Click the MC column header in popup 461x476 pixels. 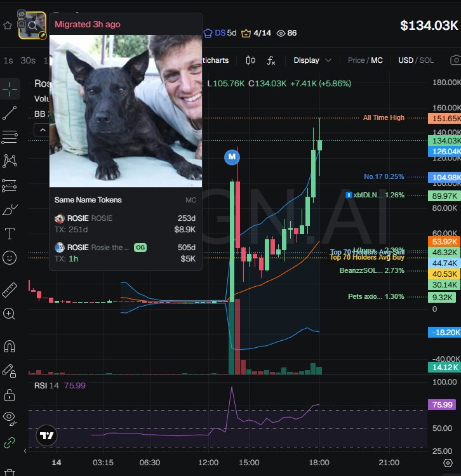tap(190, 200)
